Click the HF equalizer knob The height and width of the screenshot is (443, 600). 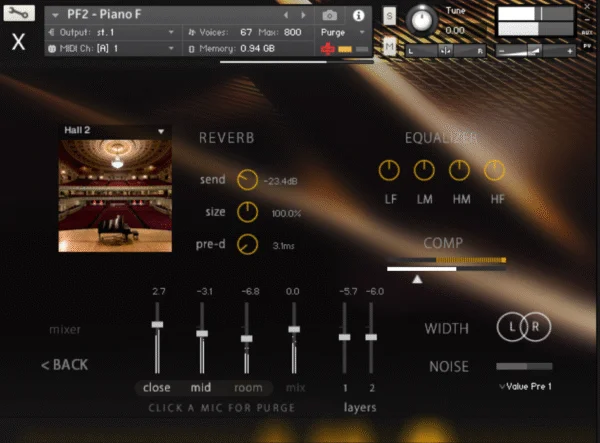496,171
